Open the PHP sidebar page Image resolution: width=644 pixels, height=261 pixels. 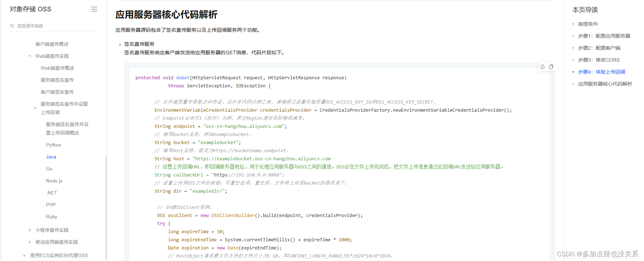point(51,205)
